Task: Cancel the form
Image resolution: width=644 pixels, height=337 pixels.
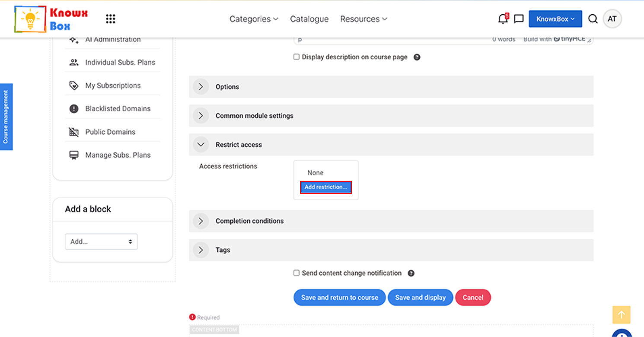Action: [473, 297]
